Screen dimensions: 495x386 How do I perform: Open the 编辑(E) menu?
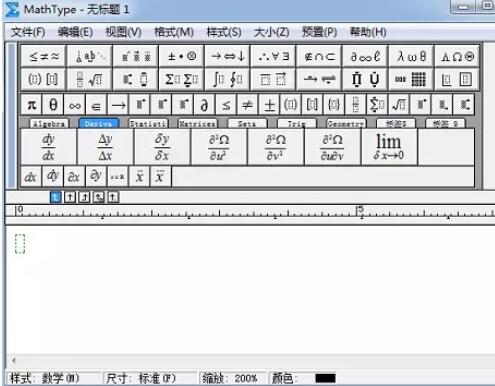tap(75, 32)
